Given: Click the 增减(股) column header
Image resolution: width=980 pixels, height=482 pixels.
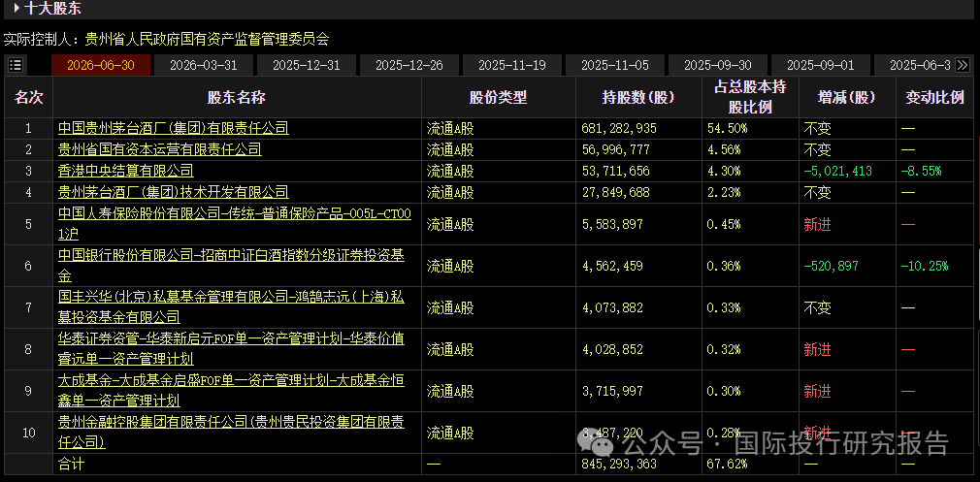Looking at the screenshot, I should click(847, 97).
